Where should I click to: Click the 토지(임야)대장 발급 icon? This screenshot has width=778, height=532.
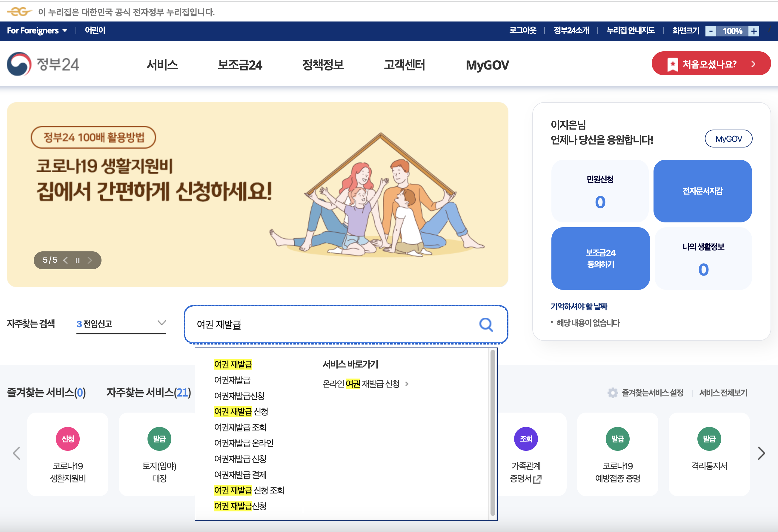coord(159,439)
